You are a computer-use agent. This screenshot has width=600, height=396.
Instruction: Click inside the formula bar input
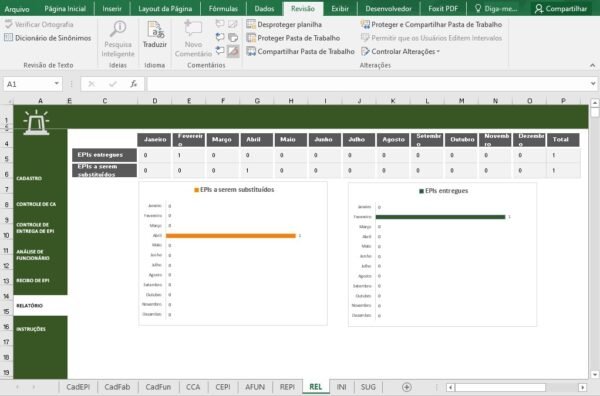click(x=367, y=84)
